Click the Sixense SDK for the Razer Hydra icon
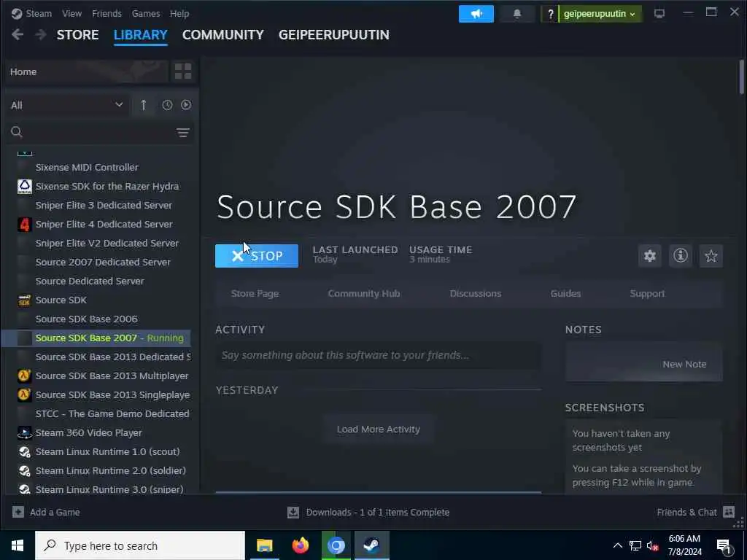 (x=24, y=186)
